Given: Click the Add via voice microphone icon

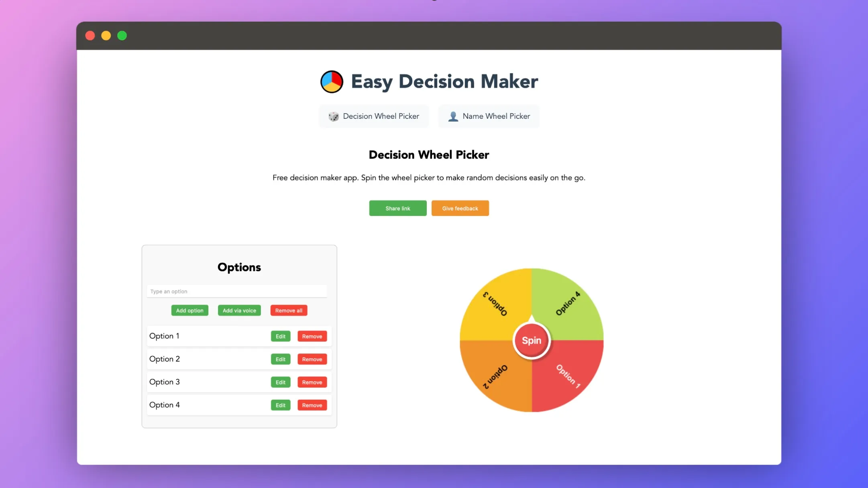Looking at the screenshot, I should click(239, 310).
